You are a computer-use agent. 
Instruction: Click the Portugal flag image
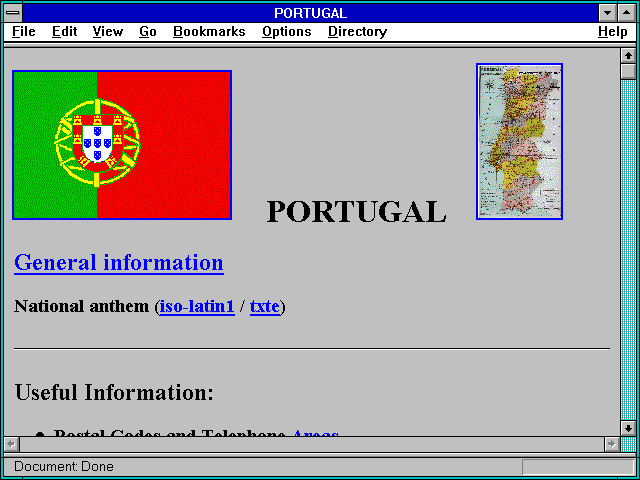pos(122,145)
